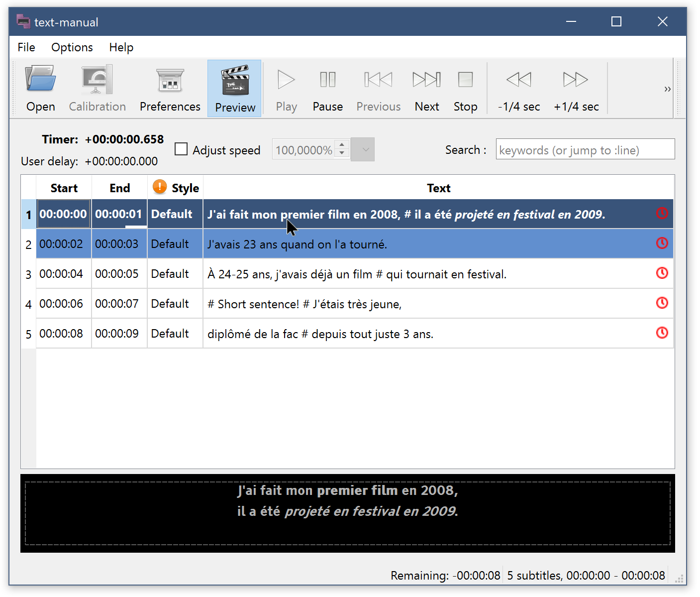Screen dimensions: 700x597
Task: Open the File menu
Action: point(26,47)
